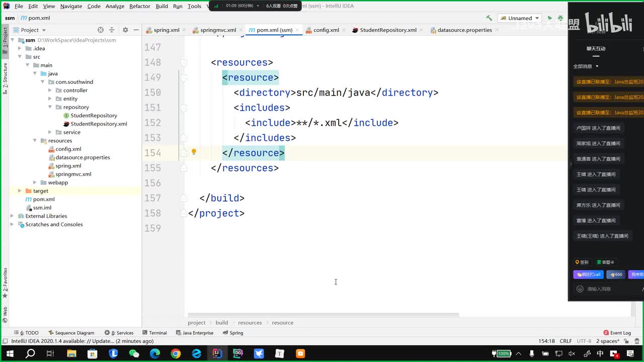Image resolution: width=644 pixels, height=362 pixels.
Task: Open Project panel gear settings
Action: [125, 30]
